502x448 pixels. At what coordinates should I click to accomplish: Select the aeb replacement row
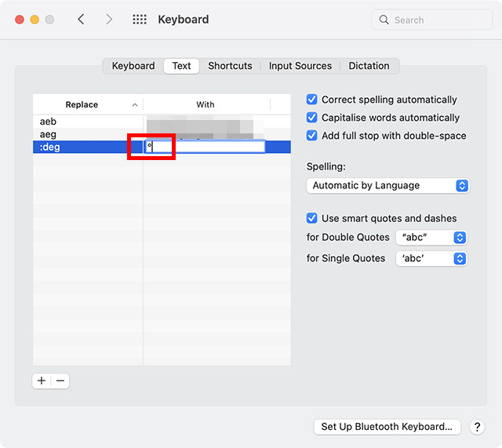86,122
